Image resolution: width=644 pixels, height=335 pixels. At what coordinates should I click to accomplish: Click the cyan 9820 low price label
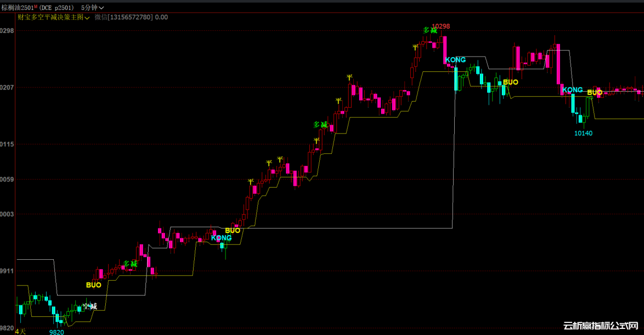[x=57, y=332]
